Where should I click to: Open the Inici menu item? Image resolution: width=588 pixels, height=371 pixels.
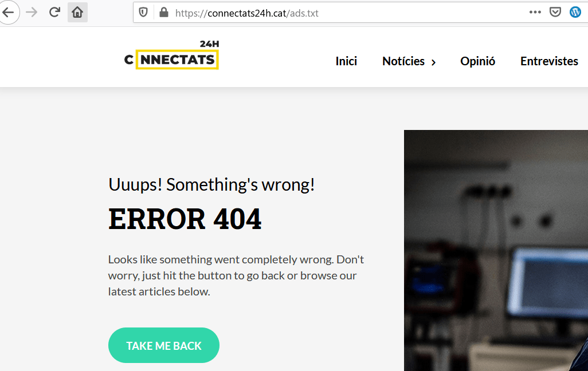pyautogui.click(x=346, y=61)
